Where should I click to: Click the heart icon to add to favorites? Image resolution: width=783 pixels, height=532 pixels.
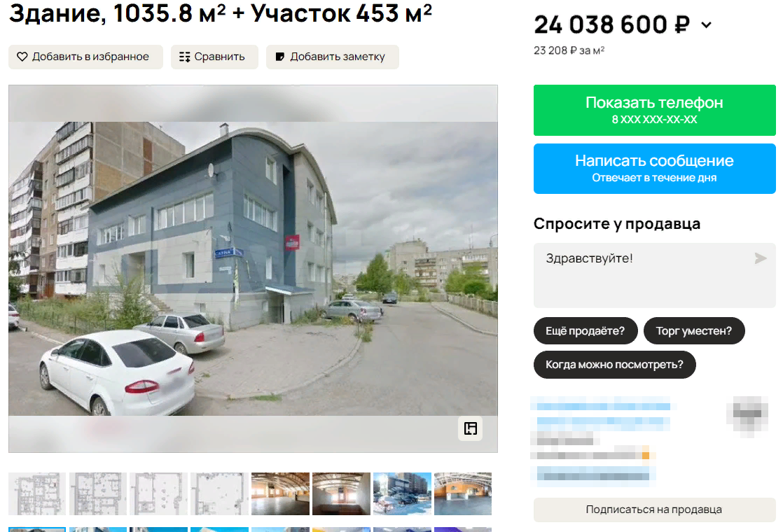pos(22,57)
